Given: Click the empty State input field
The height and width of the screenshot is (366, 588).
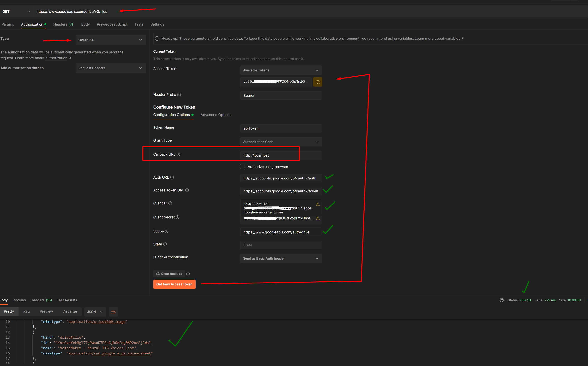Looking at the screenshot, I should click(281, 245).
